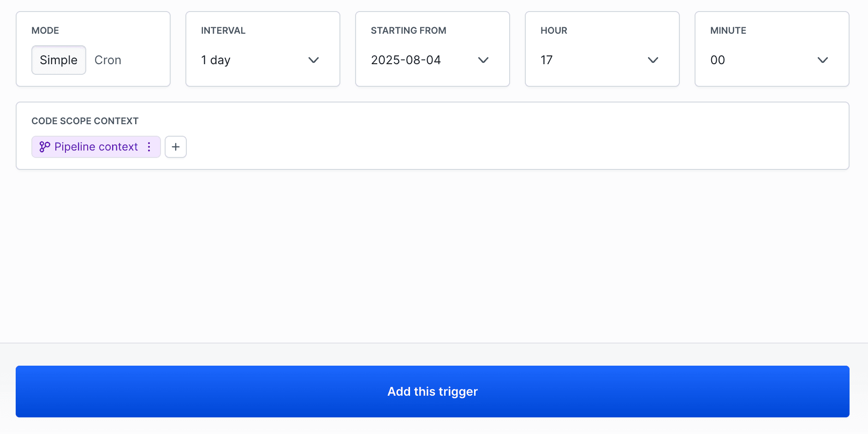Click the branch icon on Pipeline context chip
This screenshot has height=434, width=868.
(44, 147)
